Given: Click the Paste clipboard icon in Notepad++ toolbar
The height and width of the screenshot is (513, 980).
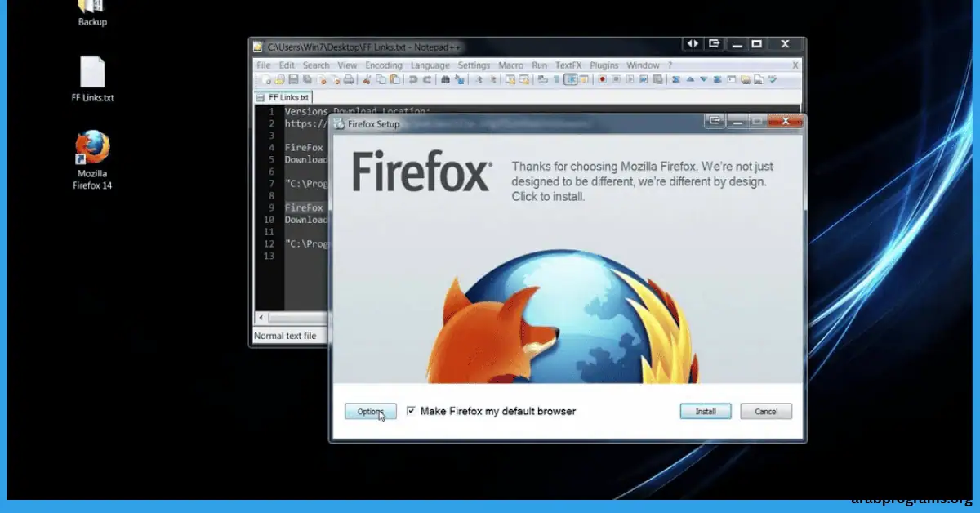Looking at the screenshot, I should click(394, 79).
